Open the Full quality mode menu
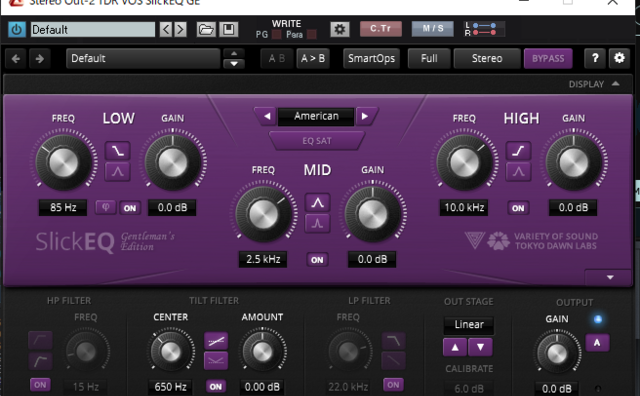The height and width of the screenshot is (396, 640). [x=429, y=59]
